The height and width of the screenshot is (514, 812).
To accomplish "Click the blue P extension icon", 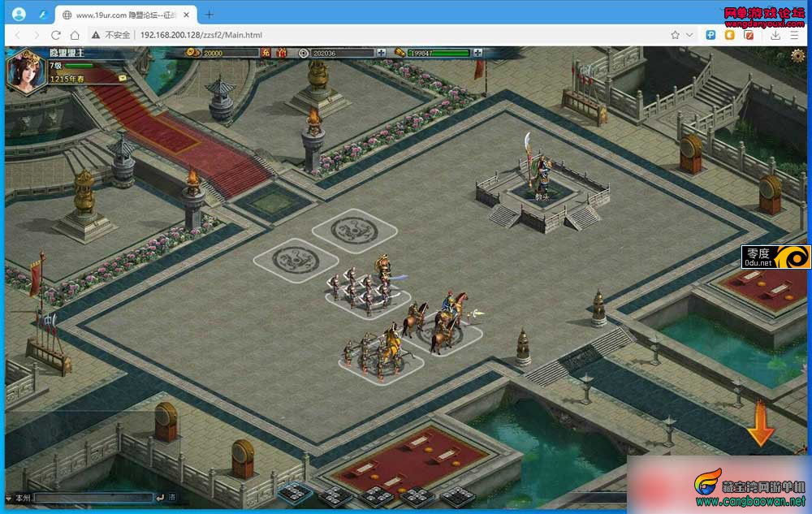I will (x=710, y=35).
